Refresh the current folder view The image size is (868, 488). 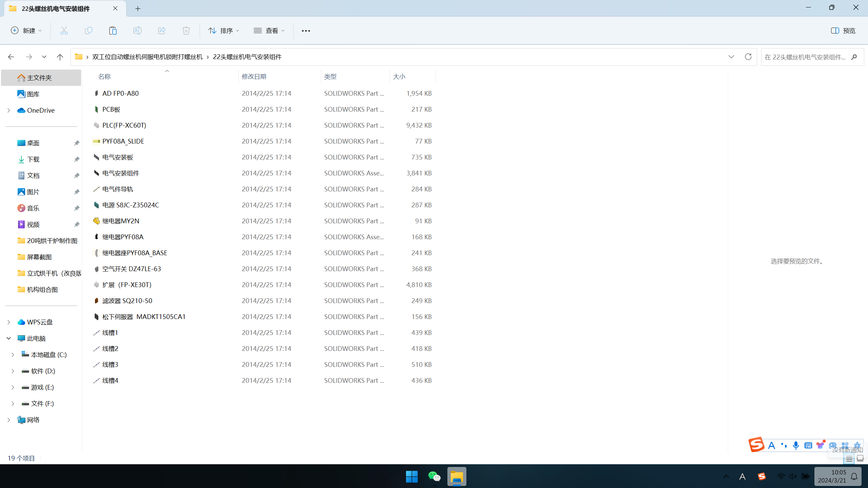pyautogui.click(x=748, y=57)
